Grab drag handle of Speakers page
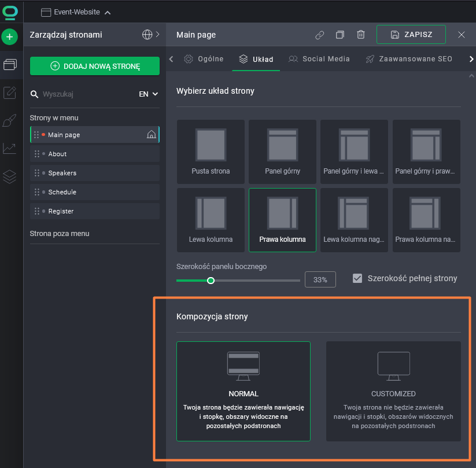The height and width of the screenshot is (468, 476). 37,173
